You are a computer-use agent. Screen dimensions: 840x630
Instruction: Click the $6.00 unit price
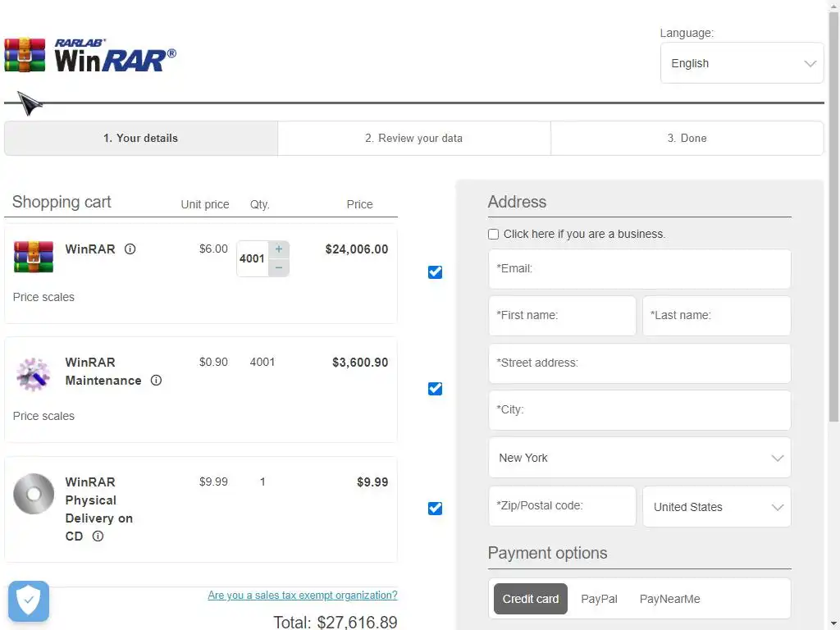213,249
